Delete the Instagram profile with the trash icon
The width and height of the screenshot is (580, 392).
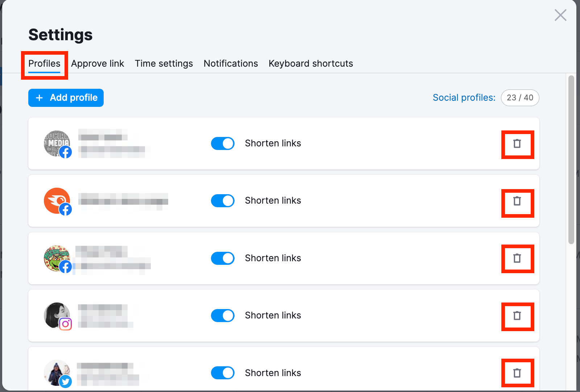518,316
